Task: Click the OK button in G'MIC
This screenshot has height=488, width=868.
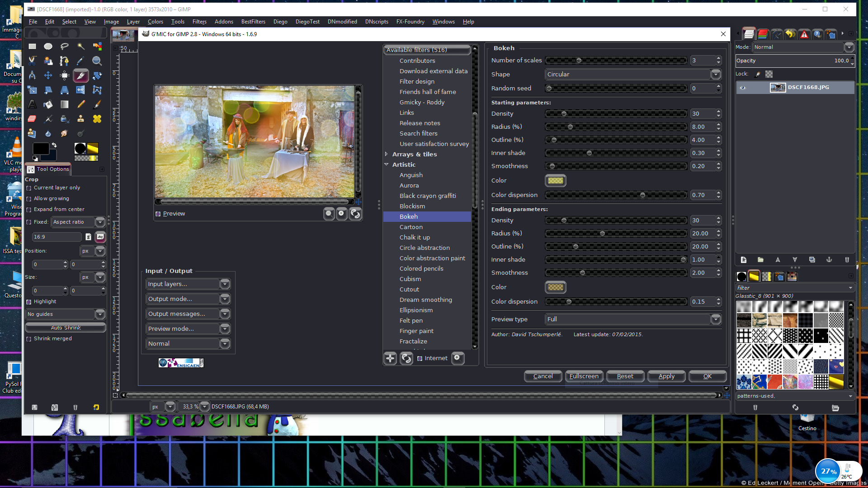Action: pyautogui.click(x=708, y=376)
